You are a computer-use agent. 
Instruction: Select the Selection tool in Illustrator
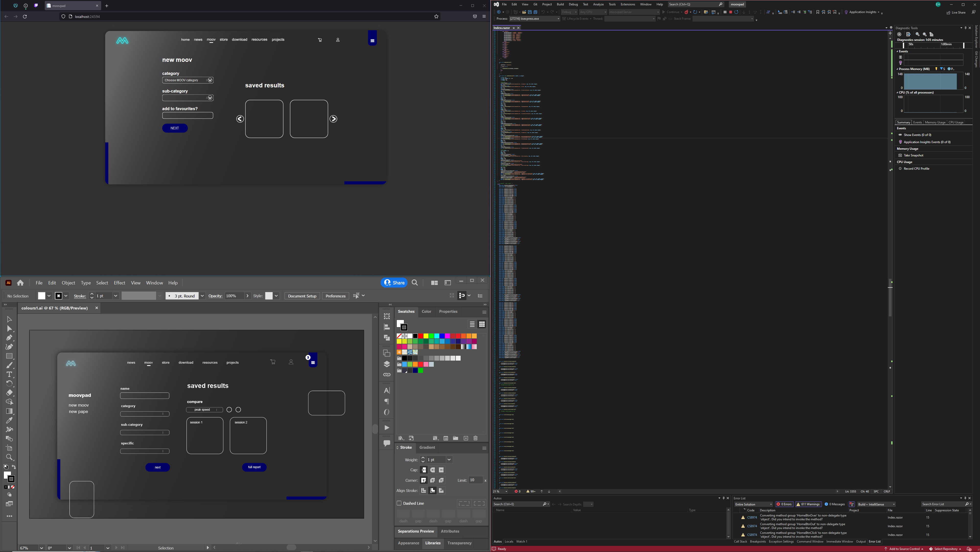pyautogui.click(x=9, y=319)
